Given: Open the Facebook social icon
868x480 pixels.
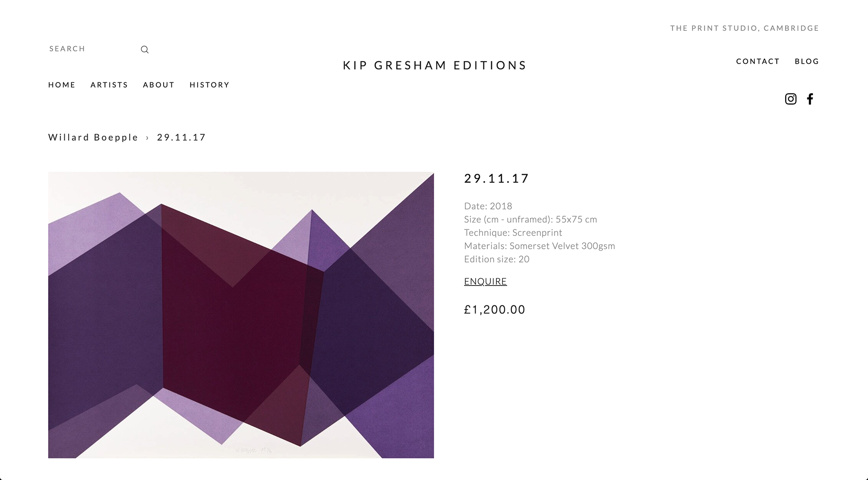Looking at the screenshot, I should tap(810, 99).
